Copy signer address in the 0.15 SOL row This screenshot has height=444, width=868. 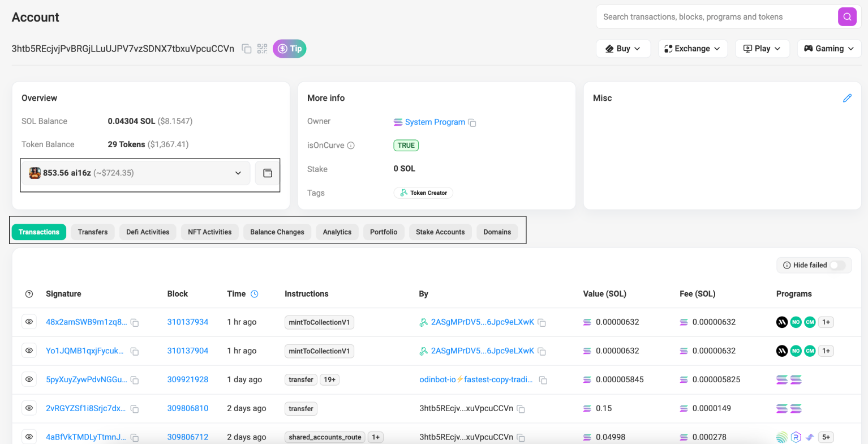[x=521, y=409]
